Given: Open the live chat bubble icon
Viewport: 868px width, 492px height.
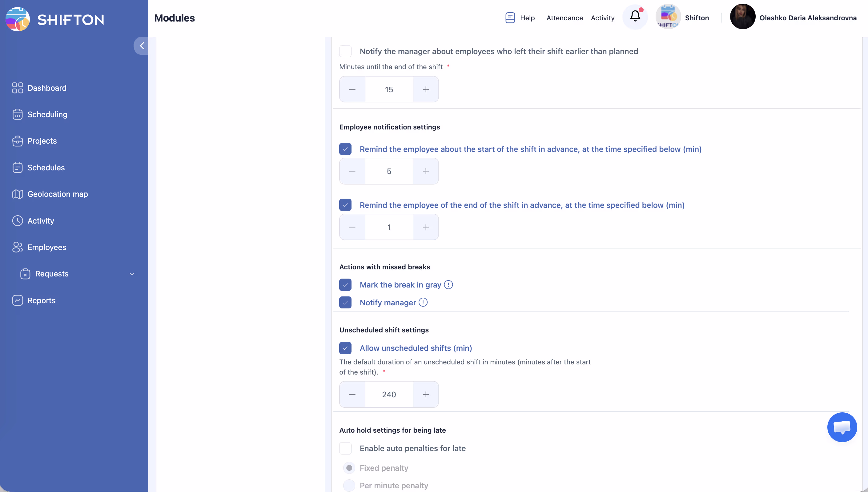Looking at the screenshot, I should [842, 427].
